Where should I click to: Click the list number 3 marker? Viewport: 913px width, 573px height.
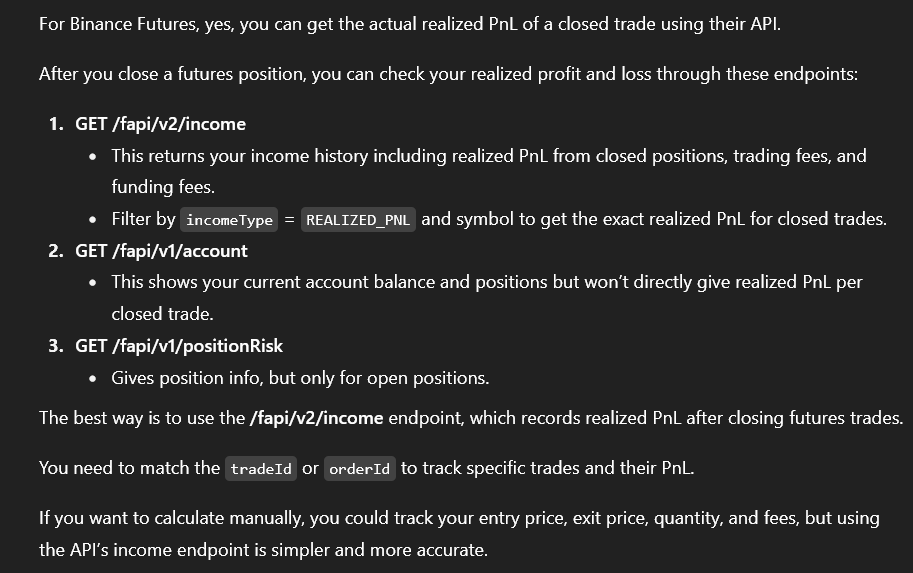coord(56,346)
